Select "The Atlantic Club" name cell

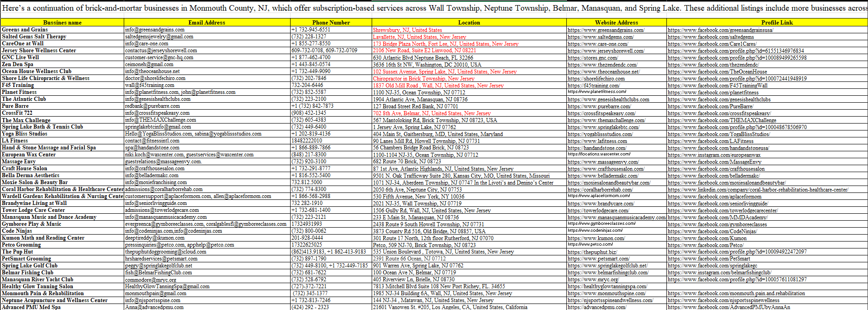point(62,99)
